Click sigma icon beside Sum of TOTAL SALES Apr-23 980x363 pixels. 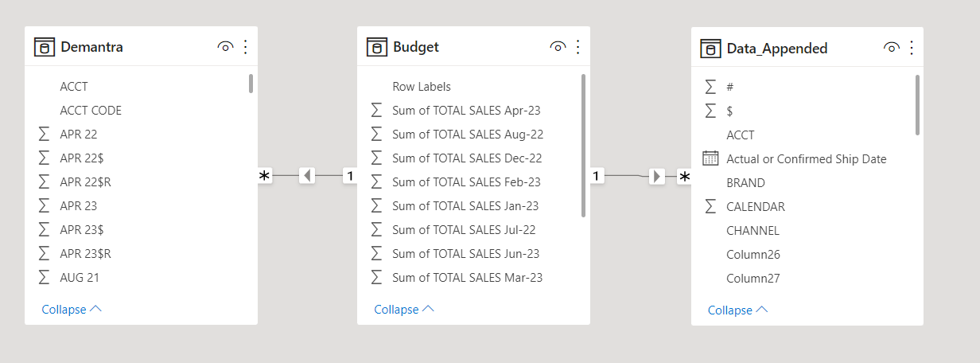(x=376, y=110)
